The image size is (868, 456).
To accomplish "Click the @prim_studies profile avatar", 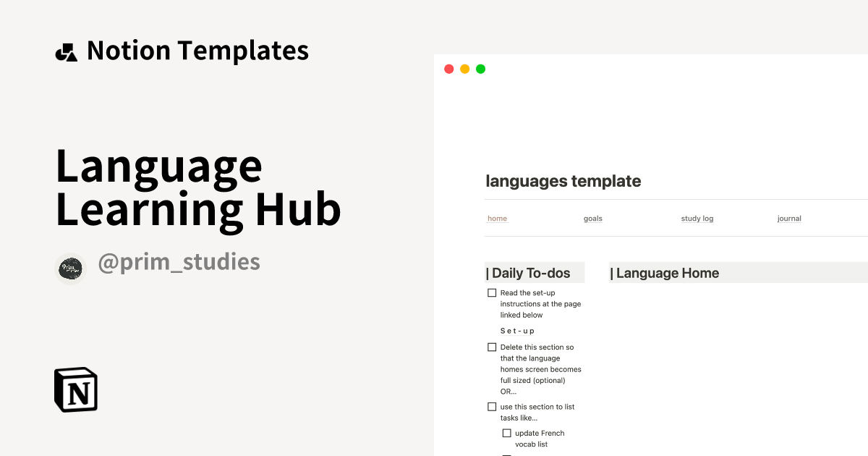I will [x=70, y=268].
